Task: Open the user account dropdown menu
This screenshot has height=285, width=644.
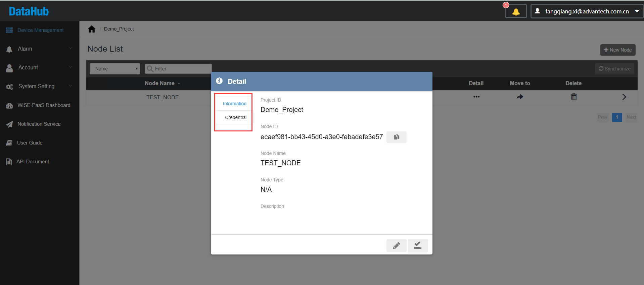Action: (587, 11)
